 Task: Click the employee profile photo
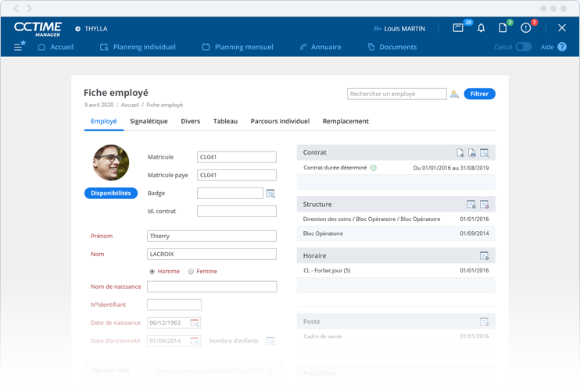111,162
